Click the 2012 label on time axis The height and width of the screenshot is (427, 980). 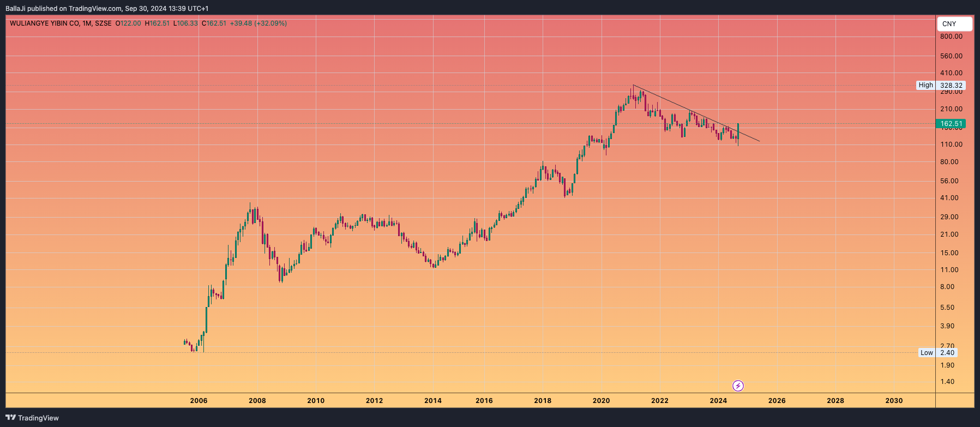[x=374, y=401]
